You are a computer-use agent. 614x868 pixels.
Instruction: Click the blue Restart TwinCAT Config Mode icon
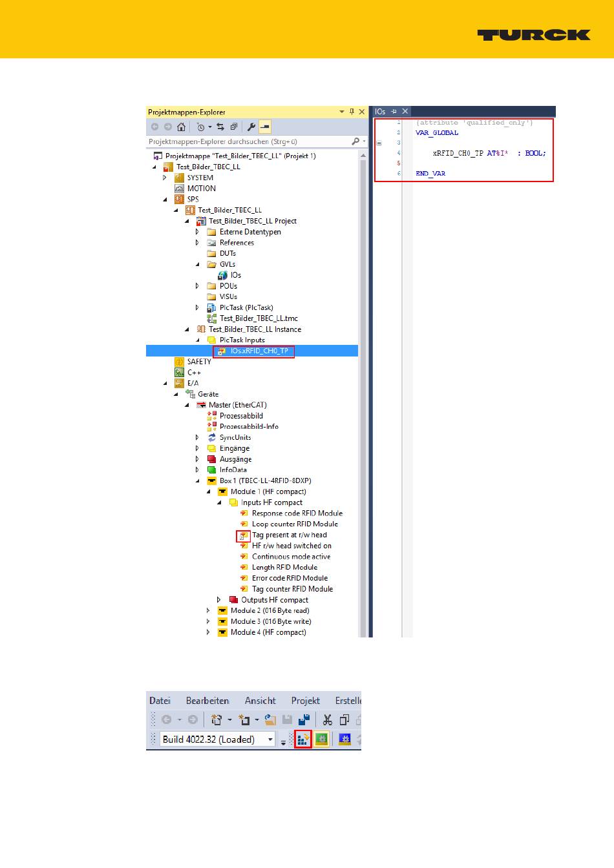[x=345, y=739]
